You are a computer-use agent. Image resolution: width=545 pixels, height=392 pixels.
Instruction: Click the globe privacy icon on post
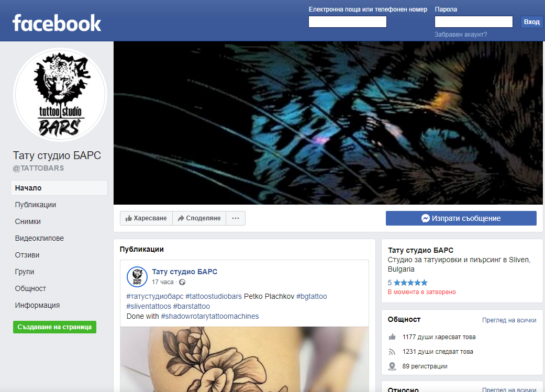point(182,282)
